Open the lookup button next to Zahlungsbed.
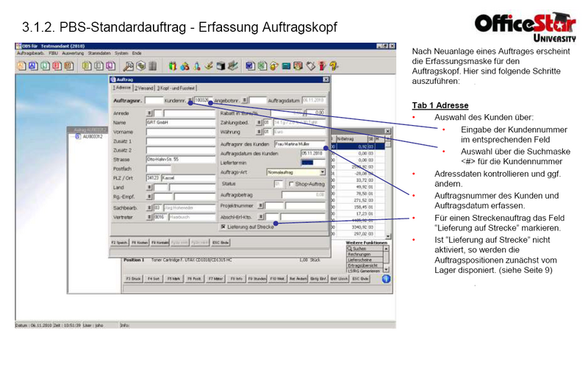The height and width of the screenshot is (390, 588). [x=259, y=122]
